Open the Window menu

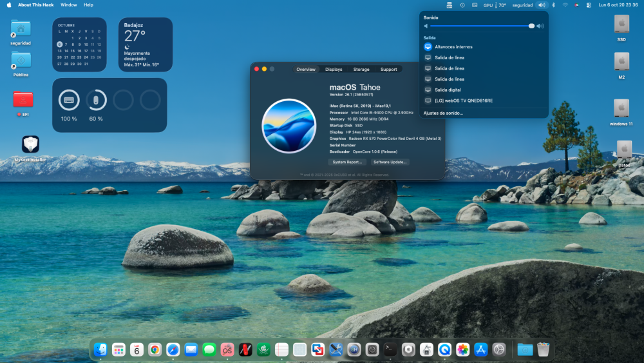click(69, 5)
